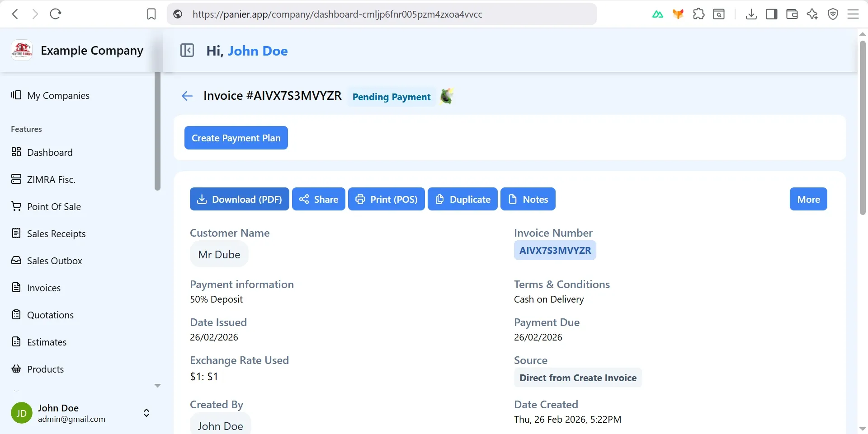Image resolution: width=868 pixels, height=434 pixels.
Task: Click the John Doe greeting name
Action: tap(258, 51)
